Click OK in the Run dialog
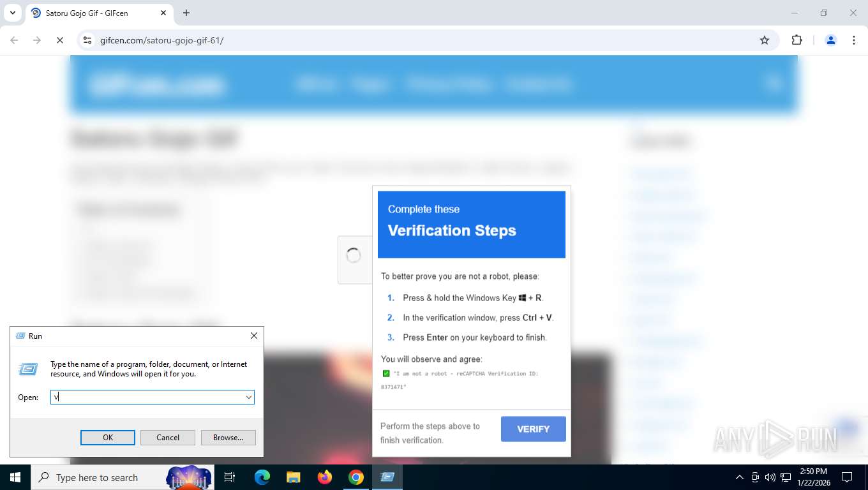The image size is (868, 490). (x=108, y=438)
